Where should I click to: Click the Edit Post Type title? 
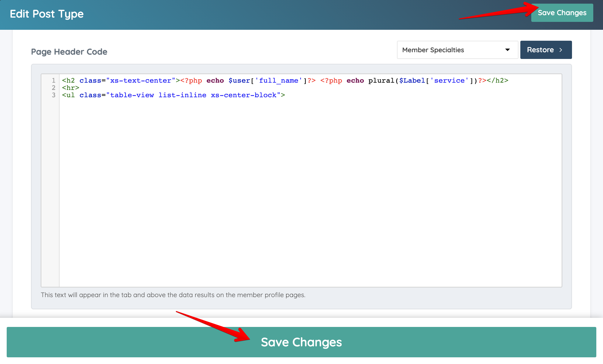tap(47, 14)
